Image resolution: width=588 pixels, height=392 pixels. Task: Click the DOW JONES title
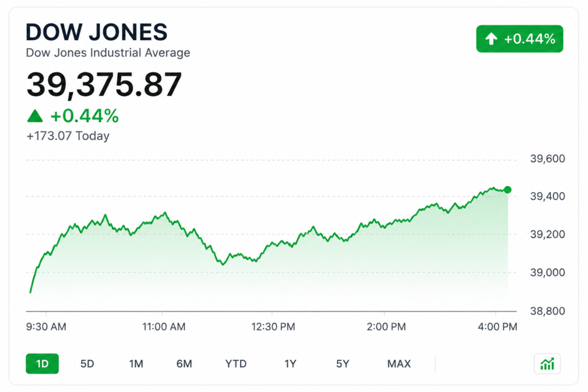coord(96,32)
